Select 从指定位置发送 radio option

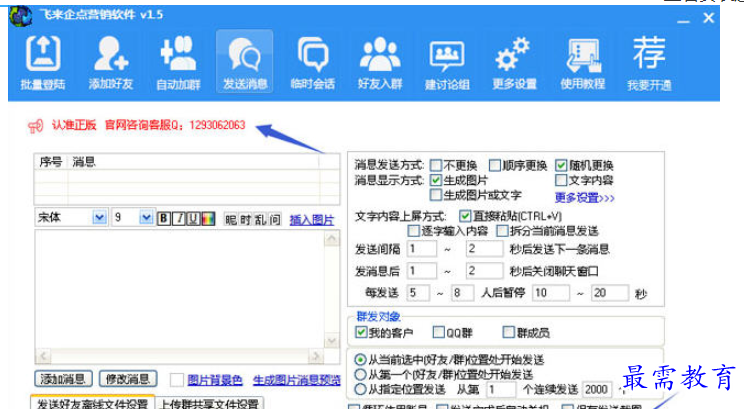click(361, 389)
